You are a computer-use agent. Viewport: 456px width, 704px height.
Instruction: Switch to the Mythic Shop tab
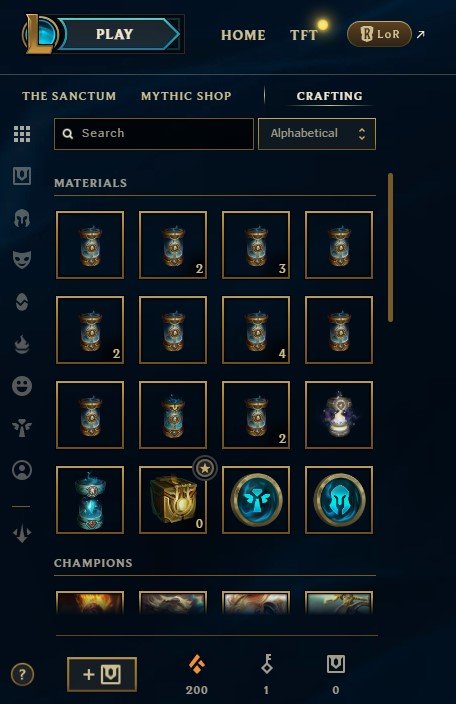186,96
